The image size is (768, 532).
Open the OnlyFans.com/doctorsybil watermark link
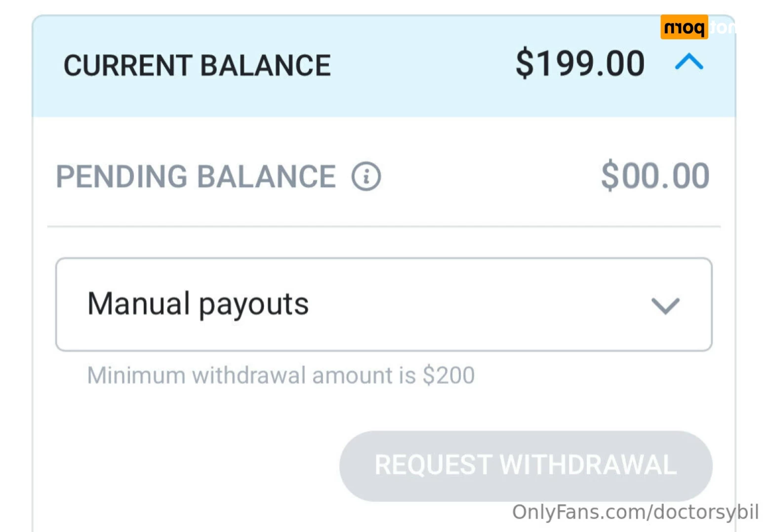(635, 512)
